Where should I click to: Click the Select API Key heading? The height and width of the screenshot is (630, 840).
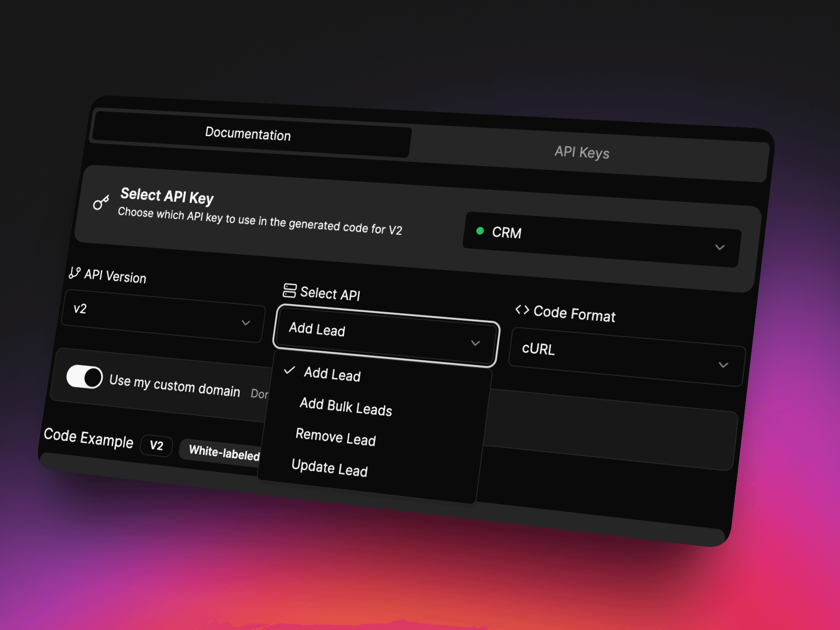[167, 196]
